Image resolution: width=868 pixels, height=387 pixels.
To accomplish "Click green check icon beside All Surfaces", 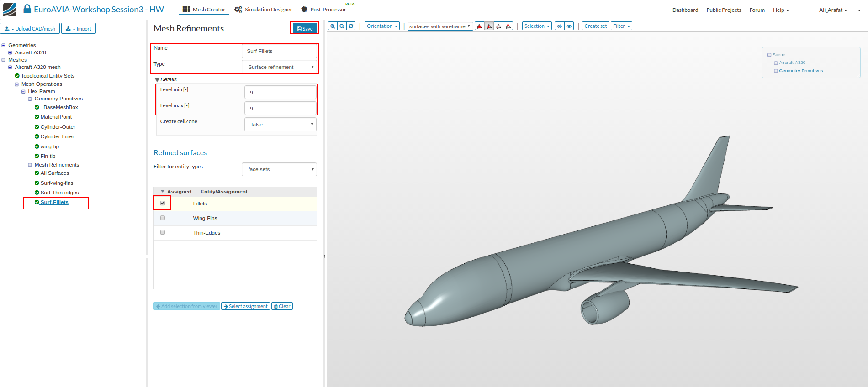I will point(37,173).
